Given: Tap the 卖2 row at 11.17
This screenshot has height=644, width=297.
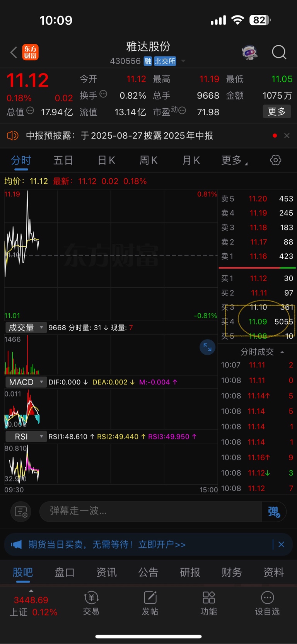Looking at the screenshot, I should pos(257,242).
